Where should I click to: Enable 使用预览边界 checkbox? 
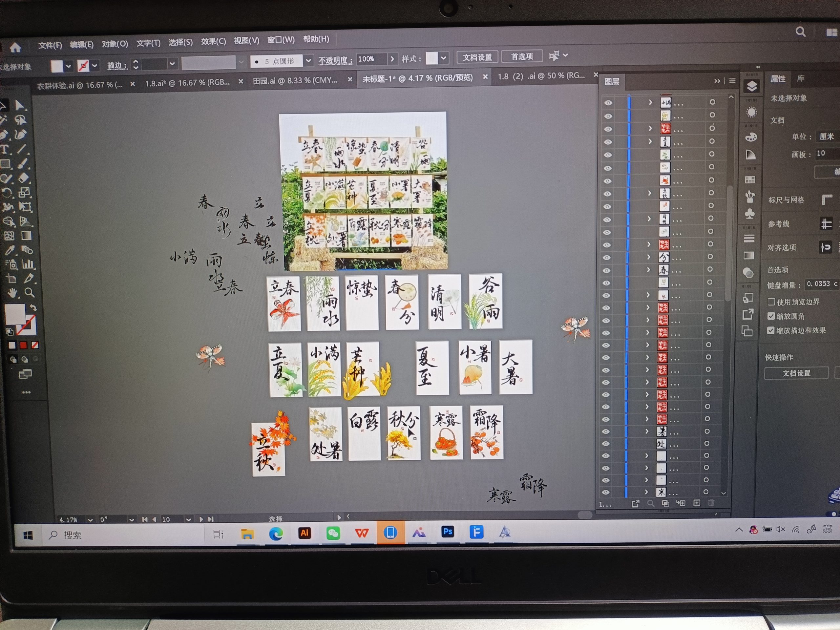click(x=771, y=302)
